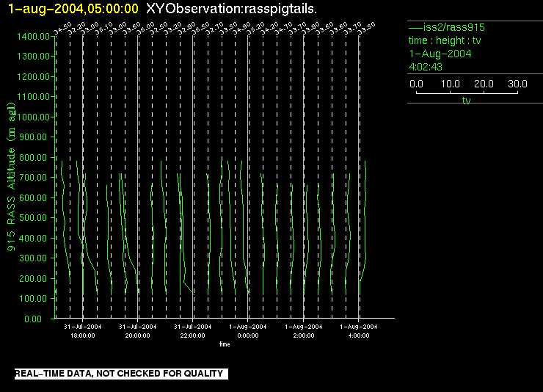Viewport: 543px width, 392px height.
Task: Click the legend time 4:02:43
Action: pos(426,67)
